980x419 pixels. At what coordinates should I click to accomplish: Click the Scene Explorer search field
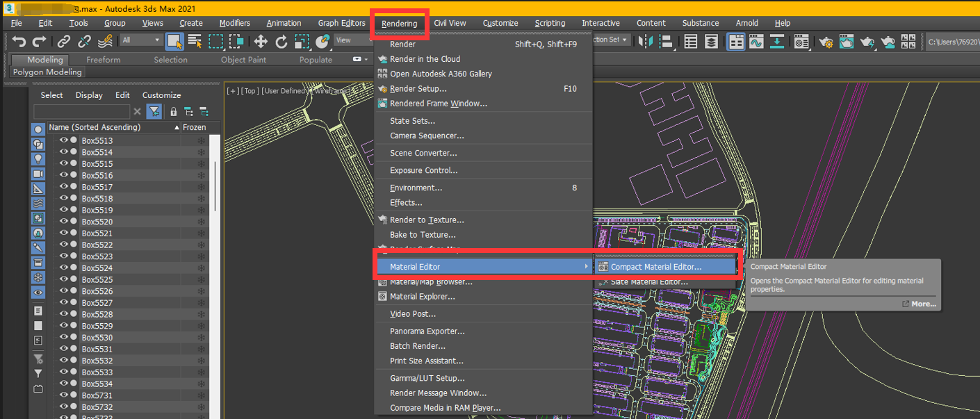[80, 111]
